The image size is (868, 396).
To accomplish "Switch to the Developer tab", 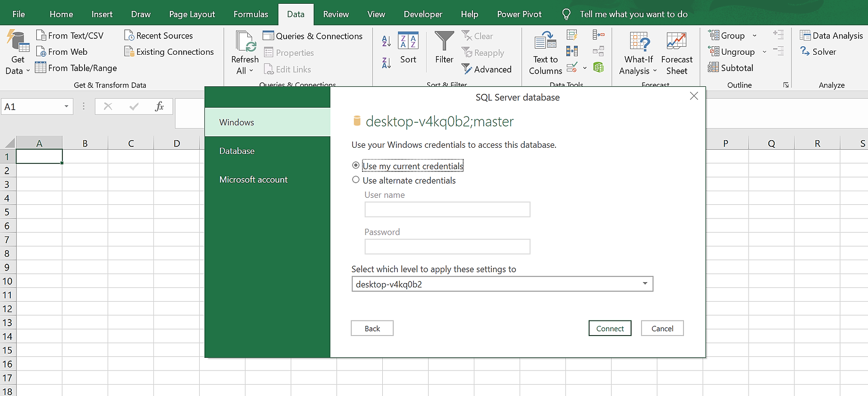I will click(x=423, y=14).
